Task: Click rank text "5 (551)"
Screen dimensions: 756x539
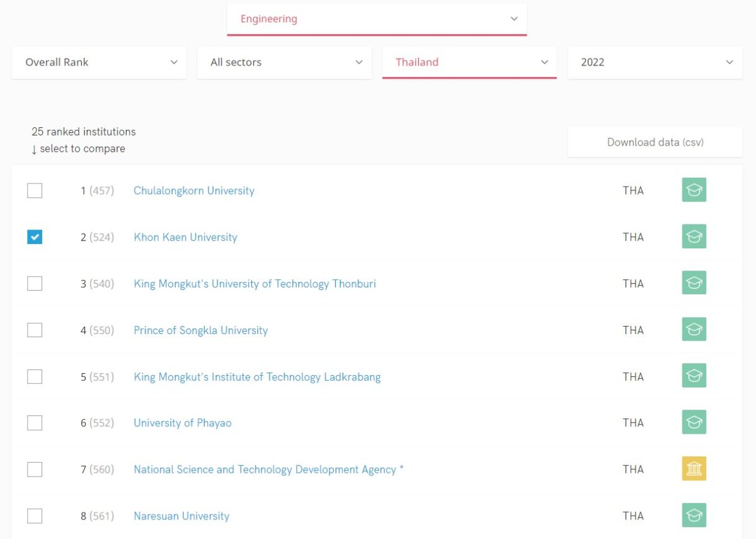Action: 97,377
